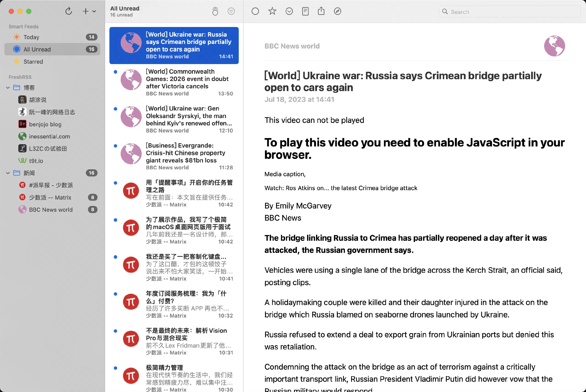Star the current article
This screenshot has width=586, height=392.
(x=272, y=11)
